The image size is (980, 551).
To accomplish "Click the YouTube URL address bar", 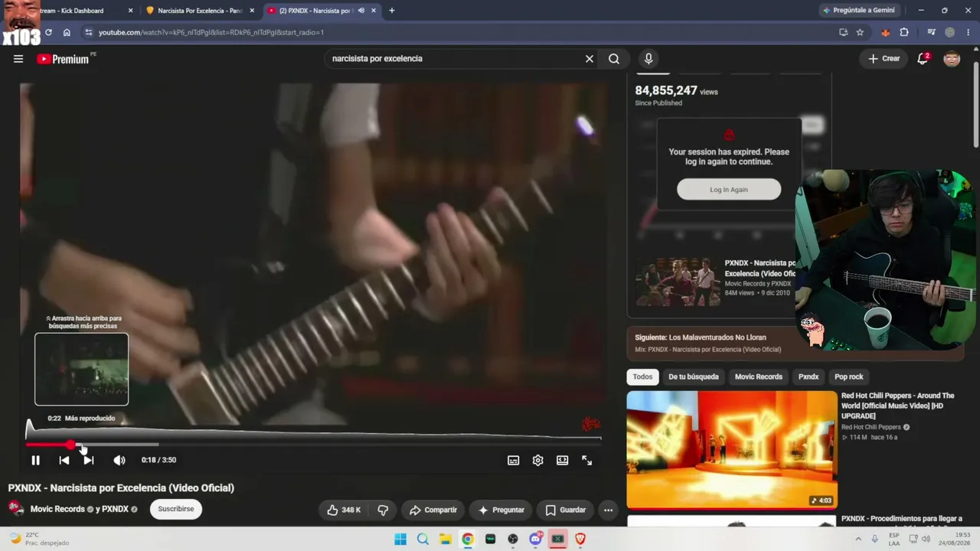I will (x=459, y=32).
